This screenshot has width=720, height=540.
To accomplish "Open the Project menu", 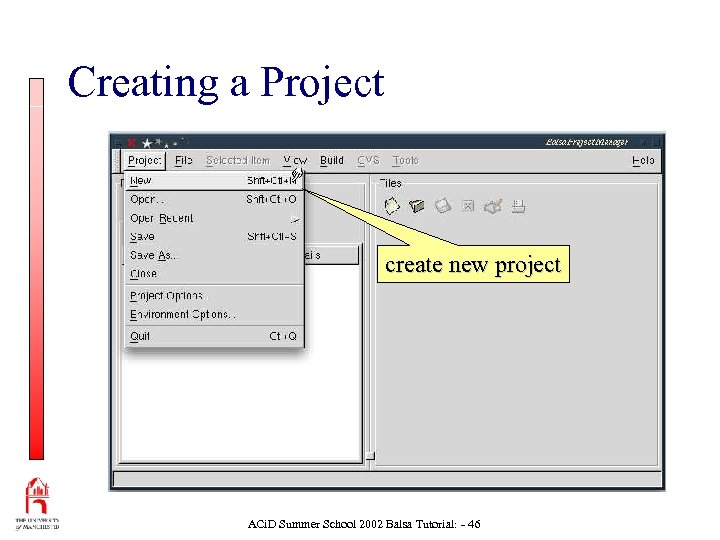I will (145, 160).
